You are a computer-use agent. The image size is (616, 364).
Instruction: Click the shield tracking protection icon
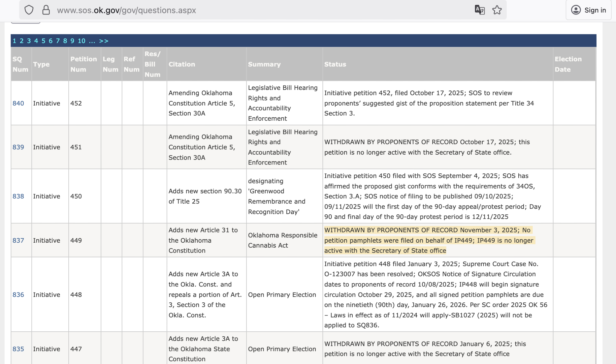point(29,10)
